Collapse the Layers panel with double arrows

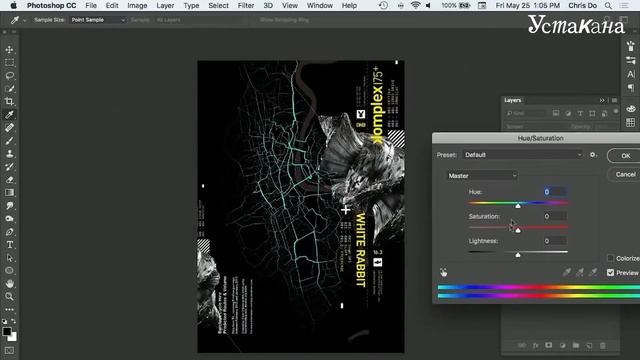[x=602, y=100]
